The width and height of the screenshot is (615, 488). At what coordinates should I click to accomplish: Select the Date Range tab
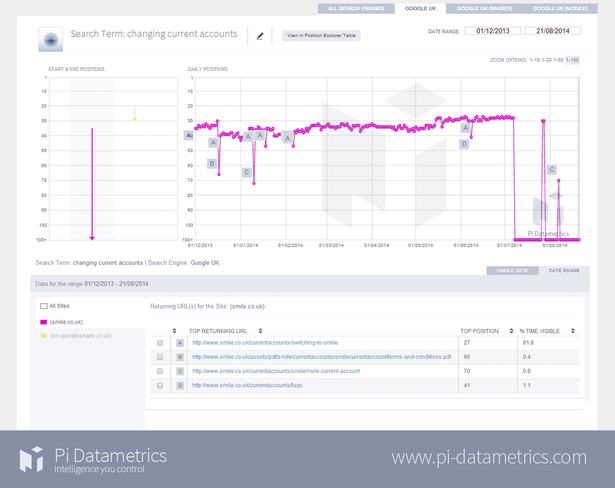563,270
